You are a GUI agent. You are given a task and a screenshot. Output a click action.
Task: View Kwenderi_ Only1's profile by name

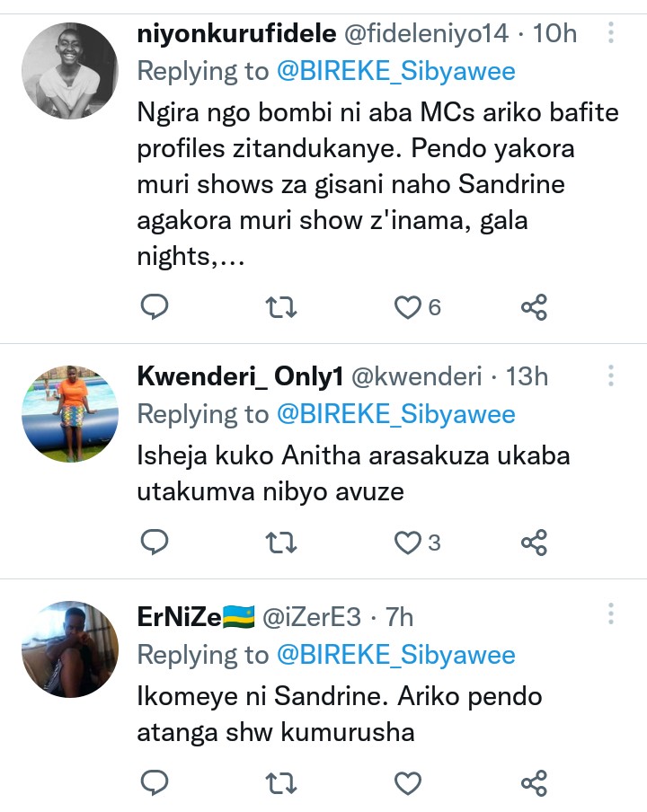point(240,376)
